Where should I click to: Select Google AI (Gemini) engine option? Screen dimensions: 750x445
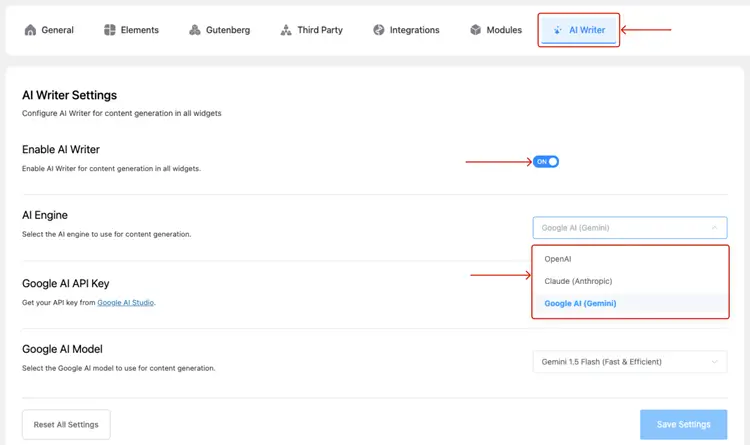[x=630, y=303]
